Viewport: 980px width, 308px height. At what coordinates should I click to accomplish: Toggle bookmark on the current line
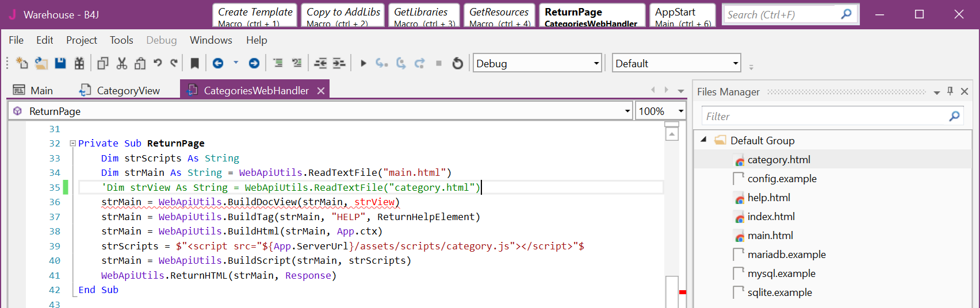[x=195, y=63]
